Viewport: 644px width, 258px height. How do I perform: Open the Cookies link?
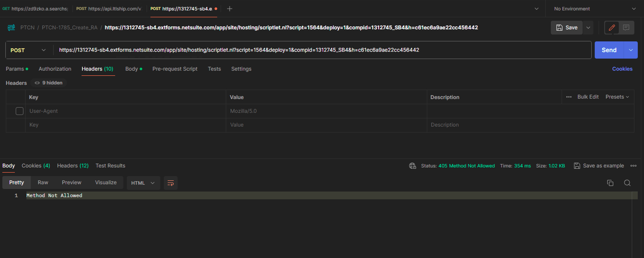(x=622, y=69)
